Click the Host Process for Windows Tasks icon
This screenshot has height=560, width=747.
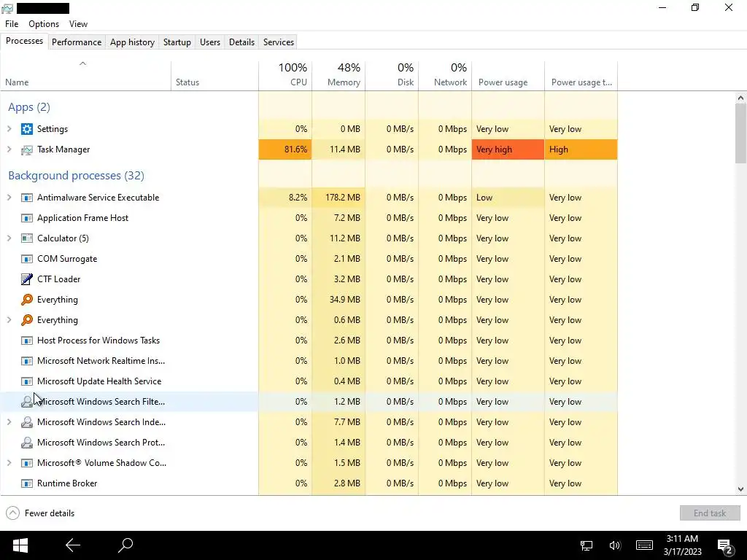pos(27,341)
